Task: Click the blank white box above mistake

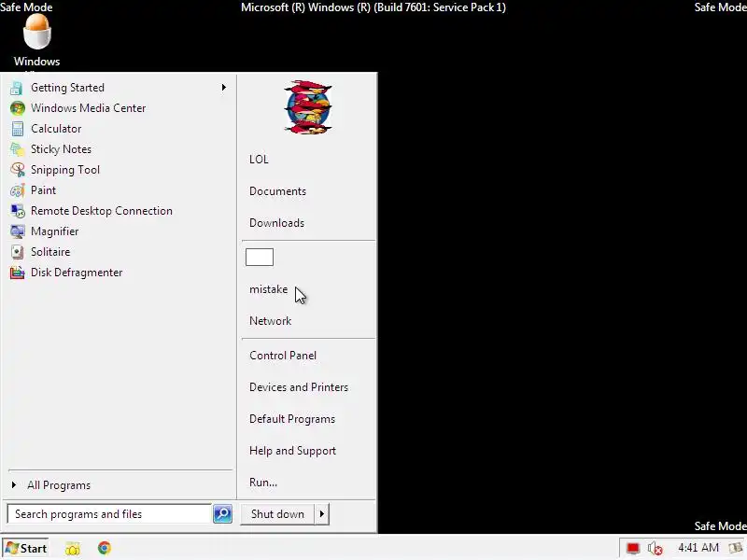Action: (260, 258)
